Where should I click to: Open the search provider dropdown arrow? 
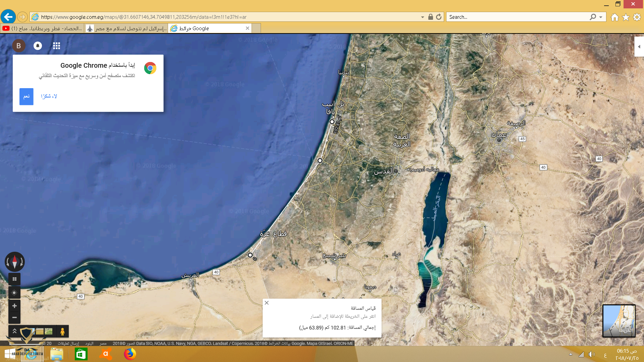(x=601, y=17)
